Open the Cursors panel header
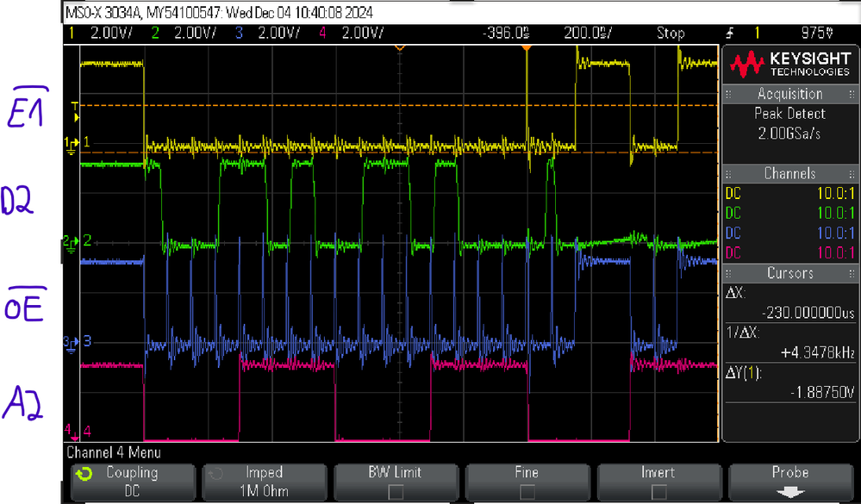Viewport: 861px width, 504px height. [x=789, y=273]
